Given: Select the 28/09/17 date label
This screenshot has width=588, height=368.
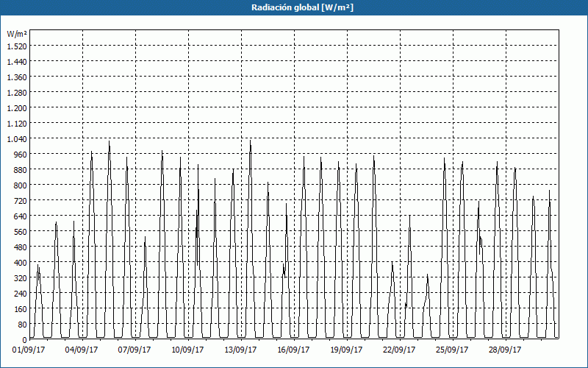Looking at the screenshot, I should pos(505,350).
